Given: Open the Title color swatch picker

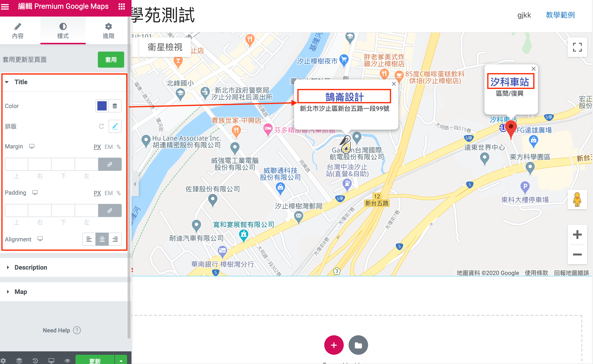Looking at the screenshot, I should click(x=102, y=106).
